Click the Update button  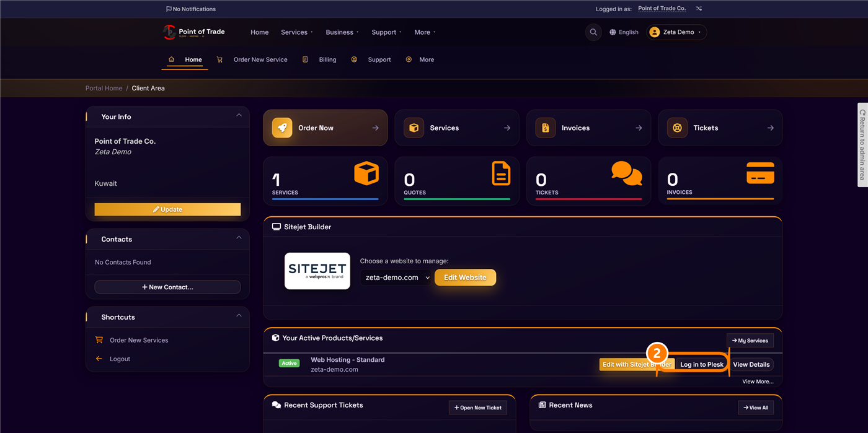pos(167,209)
